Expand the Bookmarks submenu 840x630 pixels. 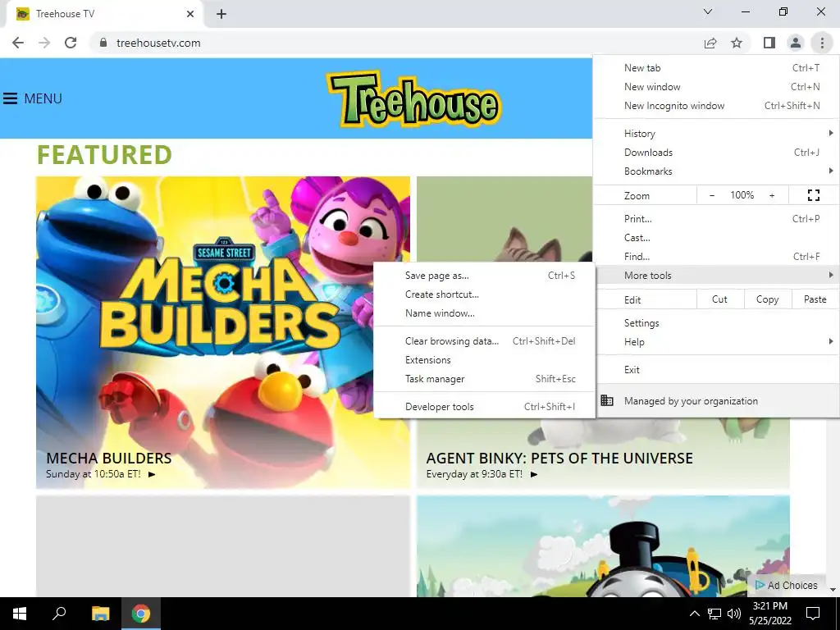716,171
